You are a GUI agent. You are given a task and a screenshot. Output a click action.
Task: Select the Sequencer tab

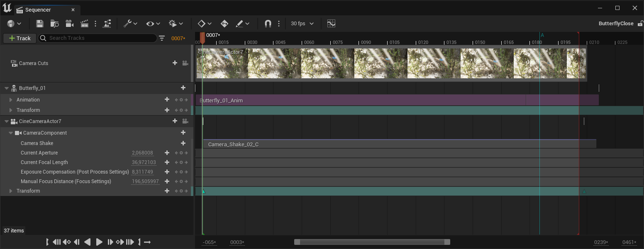click(38, 10)
